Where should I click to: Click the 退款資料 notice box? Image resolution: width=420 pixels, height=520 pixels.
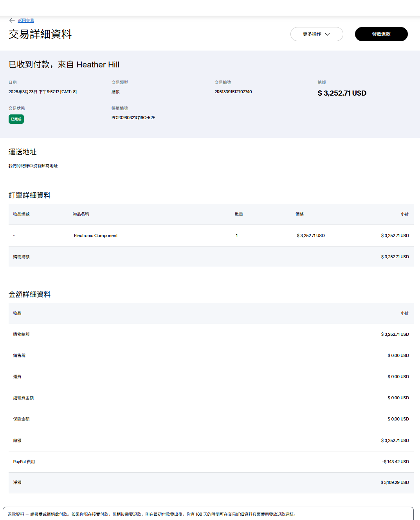point(208,514)
